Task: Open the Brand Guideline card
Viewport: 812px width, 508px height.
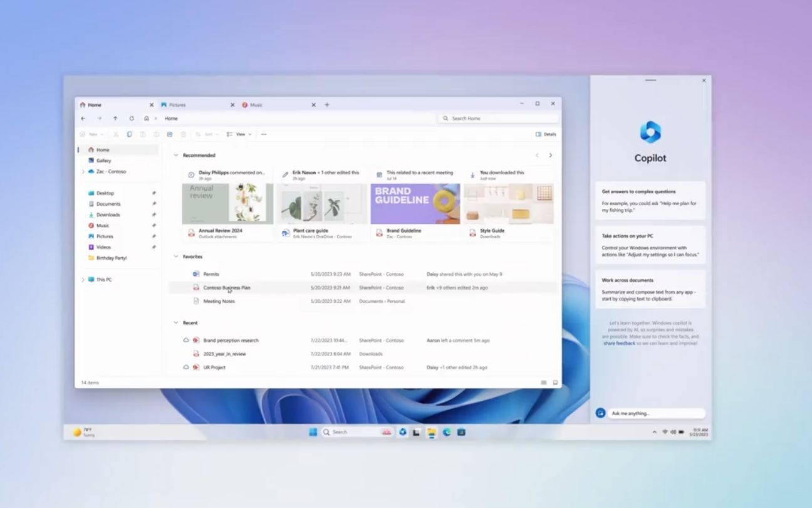Action: coord(415,203)
